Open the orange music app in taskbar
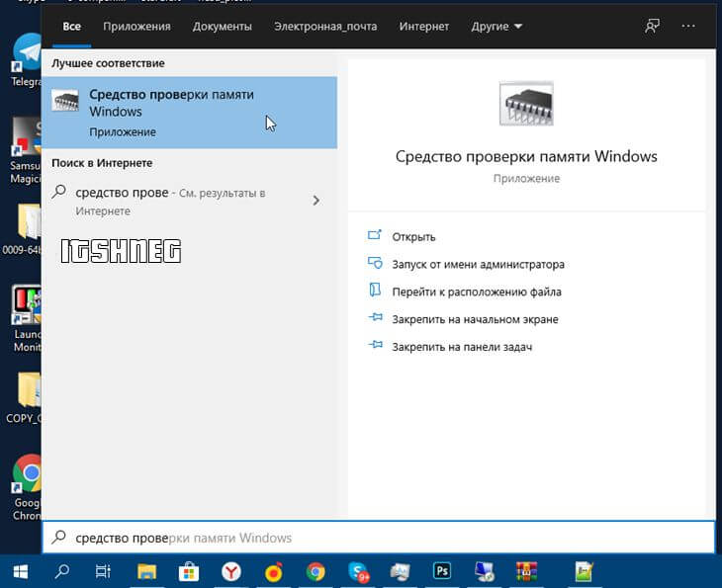Screen dimensions: 722x588 coord(274,572)
